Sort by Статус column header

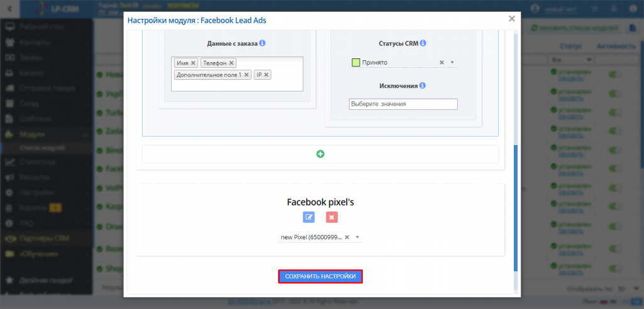pos(570,46)
